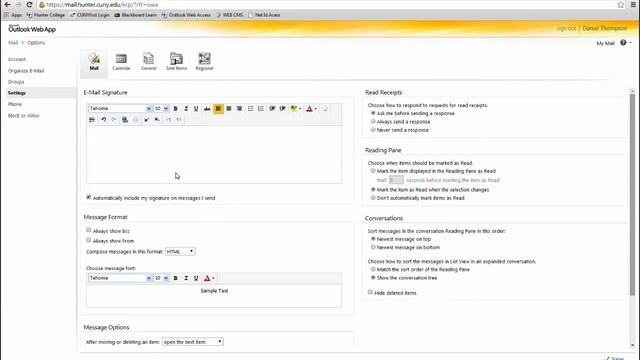Select Never send a response

[373, 129]
